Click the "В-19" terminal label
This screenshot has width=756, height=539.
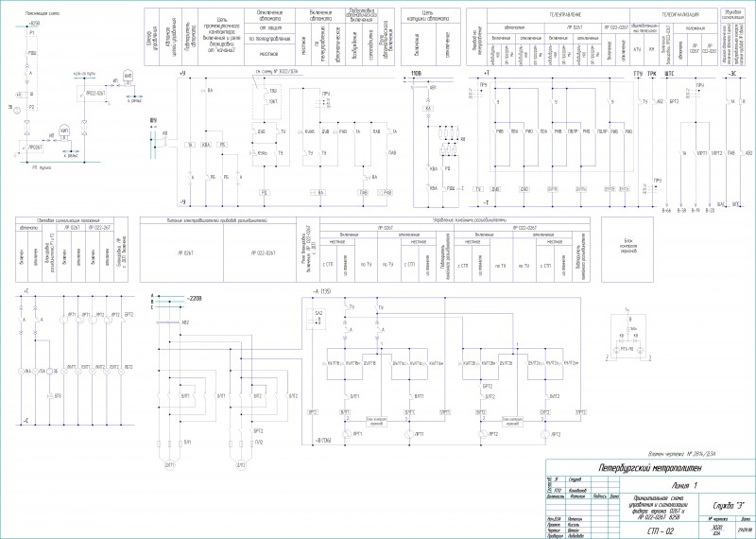[696, 211]
